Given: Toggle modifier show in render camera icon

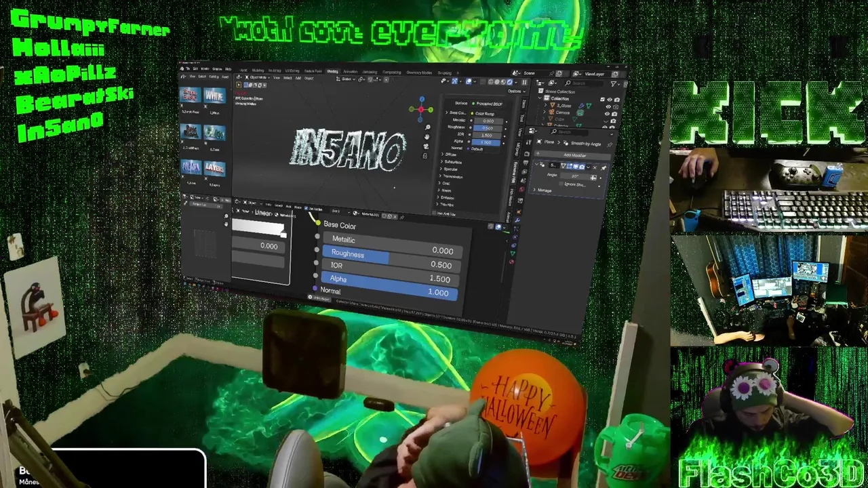Looking at the screenshot, I should point(582,166).
